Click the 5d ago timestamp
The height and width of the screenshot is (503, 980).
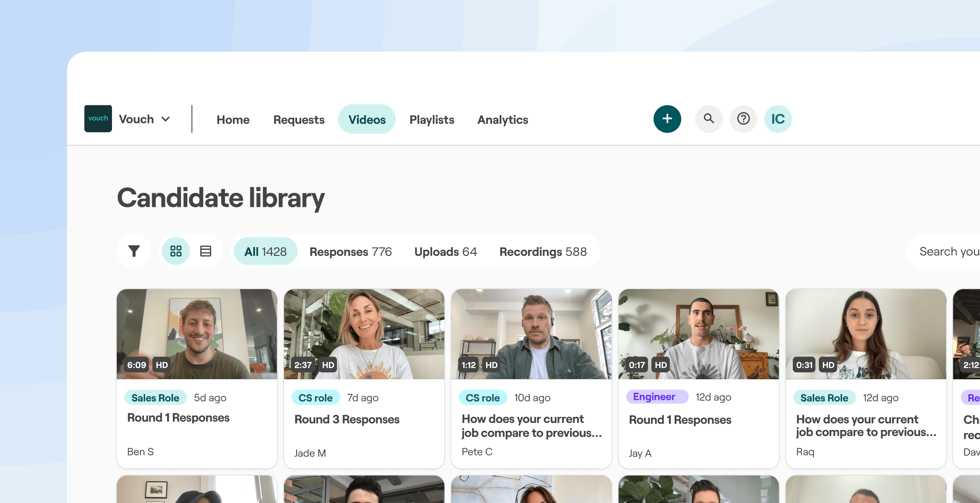210,398
